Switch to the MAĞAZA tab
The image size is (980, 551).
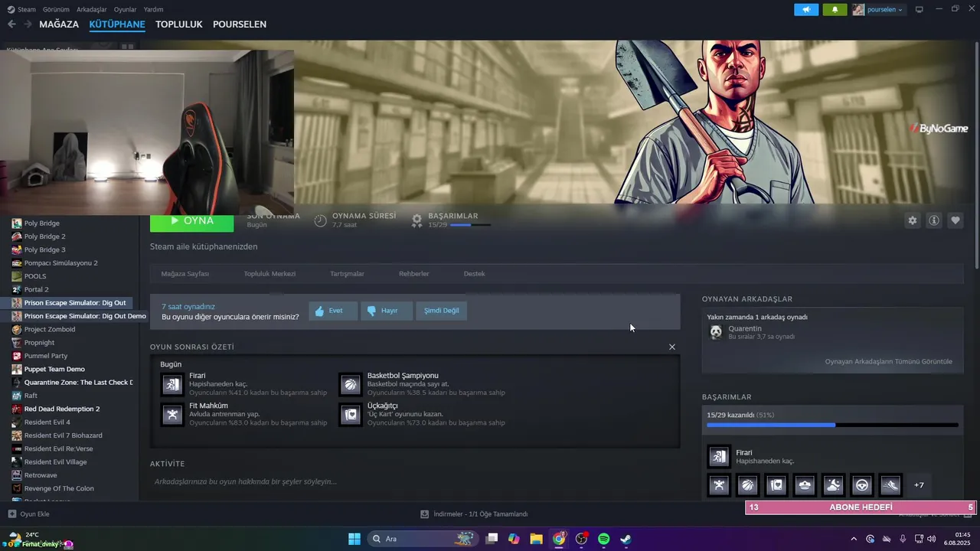coord(59,24)
